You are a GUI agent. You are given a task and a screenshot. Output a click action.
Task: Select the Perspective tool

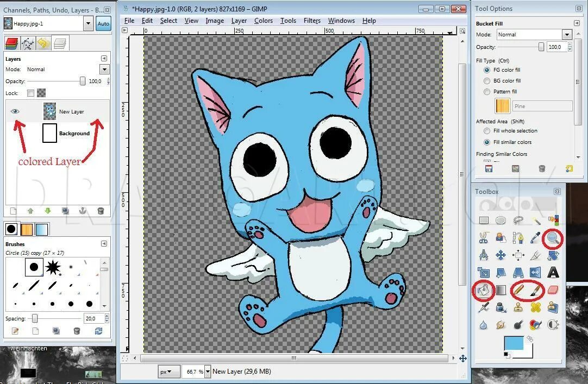[518, 272]
